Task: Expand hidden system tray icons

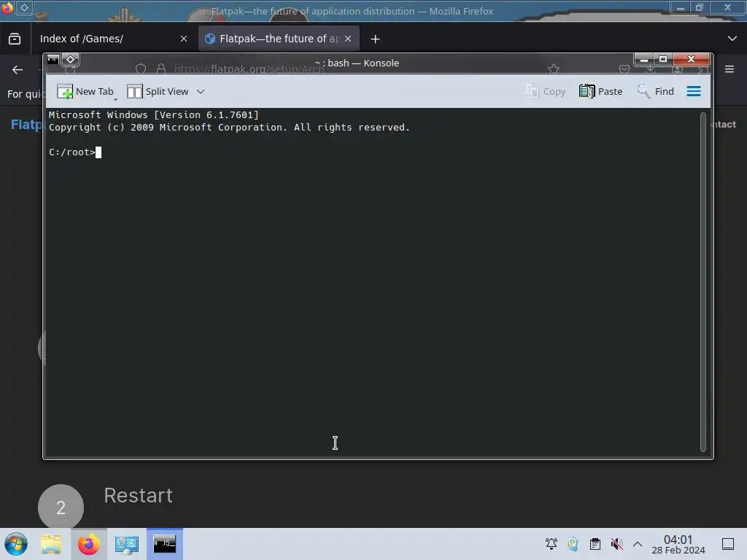Action: [x=638, y=544]
